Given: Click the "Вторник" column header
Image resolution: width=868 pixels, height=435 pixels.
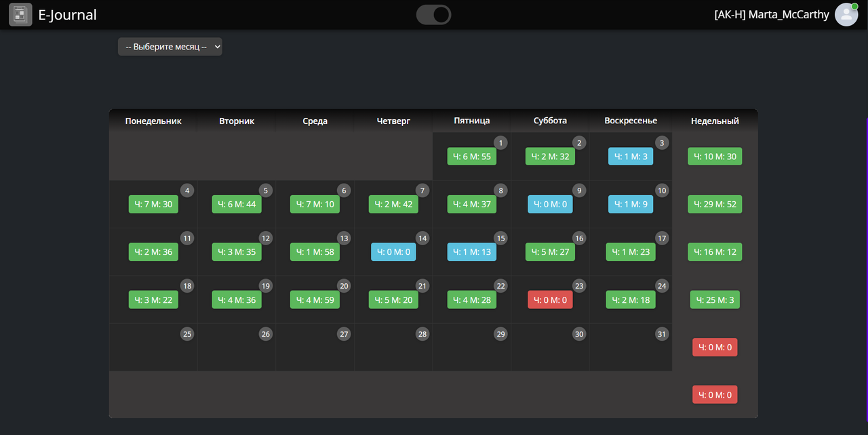Looking at the screenshot, I should pyautogui.click(x=237, y=121).
